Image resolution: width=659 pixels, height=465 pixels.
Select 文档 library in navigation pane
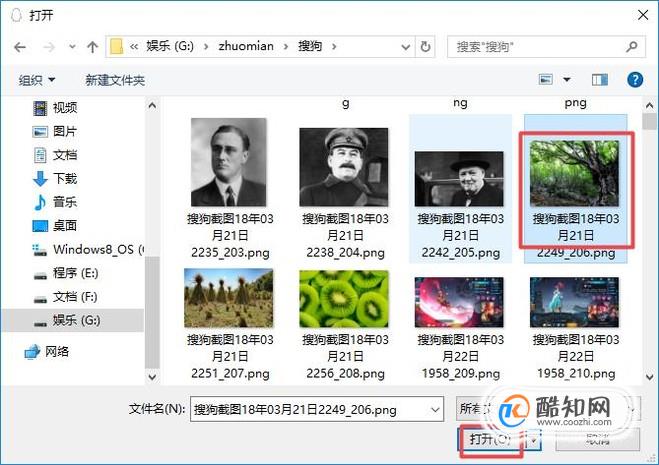click(x=65, y=155)
